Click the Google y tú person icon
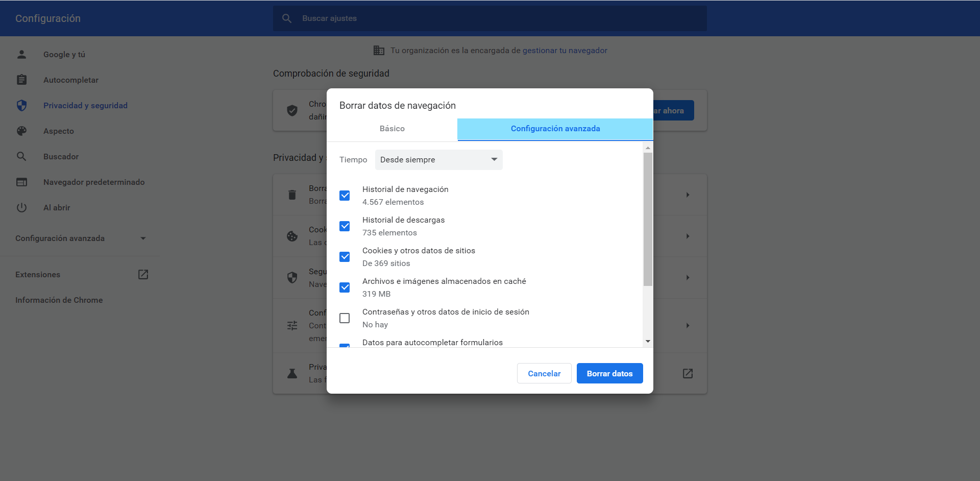The height and width of the screenshot is (481, 980). [21, 54]
